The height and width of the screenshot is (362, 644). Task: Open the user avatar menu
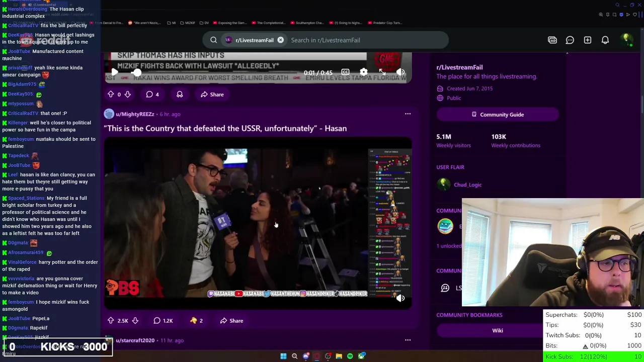(626, 40)
